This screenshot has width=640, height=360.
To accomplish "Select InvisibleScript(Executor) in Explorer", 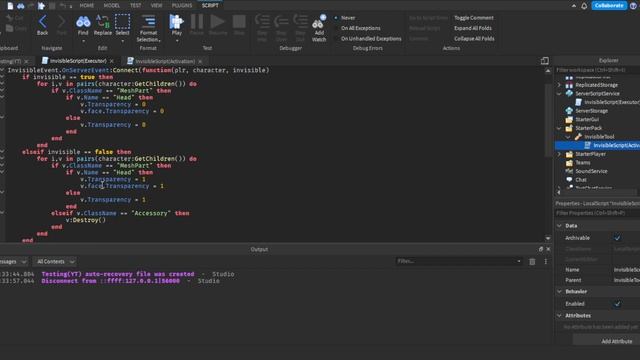I will click(607, 102).
